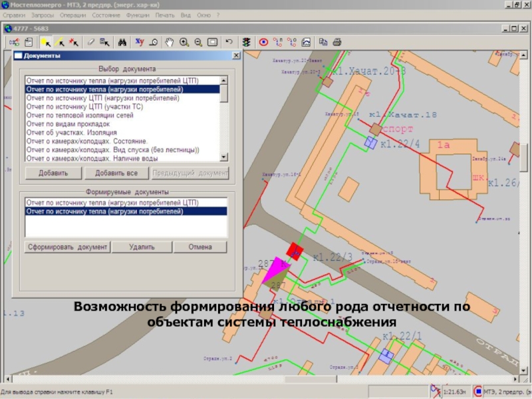
Task: Click the undo arrow toolbar icon
Action: point(229,42)
